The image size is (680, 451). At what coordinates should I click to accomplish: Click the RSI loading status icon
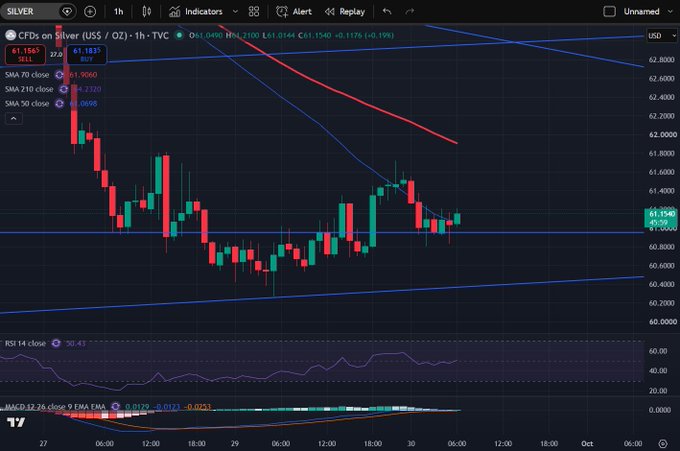tap(56, 343)
